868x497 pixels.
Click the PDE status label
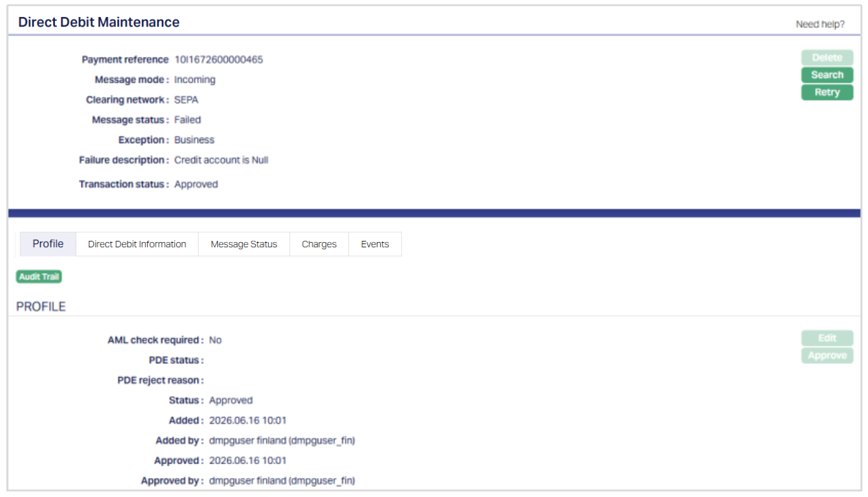(175, 360)
